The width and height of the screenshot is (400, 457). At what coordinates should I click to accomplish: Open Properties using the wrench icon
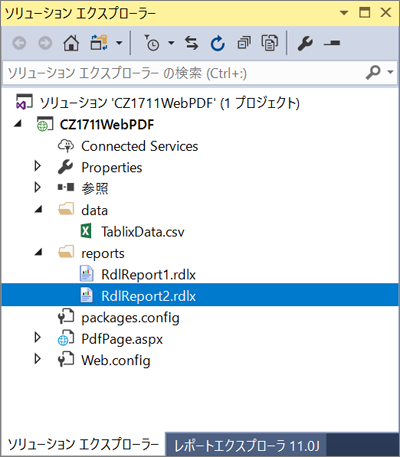coord(305,43)
